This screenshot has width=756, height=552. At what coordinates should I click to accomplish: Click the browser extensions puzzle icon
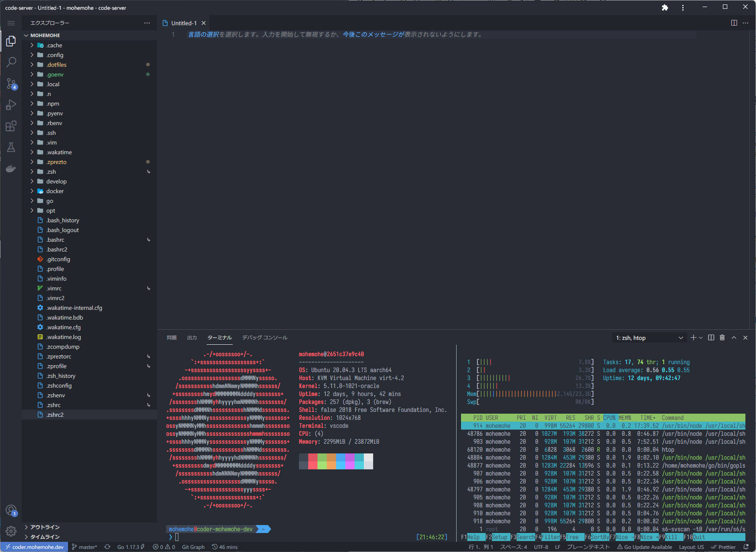pyautogui.click(x=665, y=8)
